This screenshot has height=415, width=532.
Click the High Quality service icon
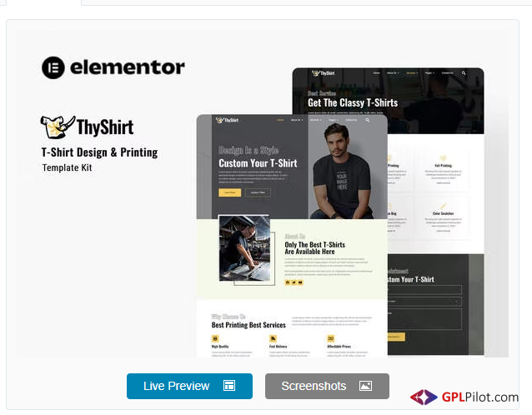point(215,339)
